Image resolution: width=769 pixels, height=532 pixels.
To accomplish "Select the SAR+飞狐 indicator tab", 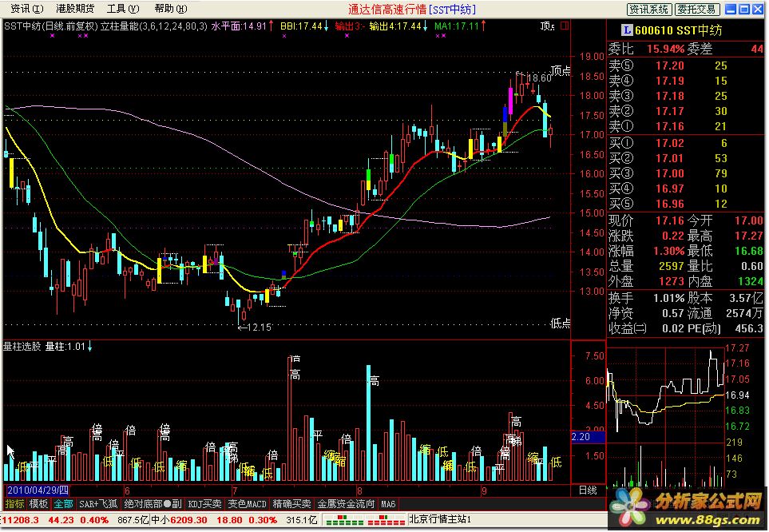I will click(x=98, y=504).
